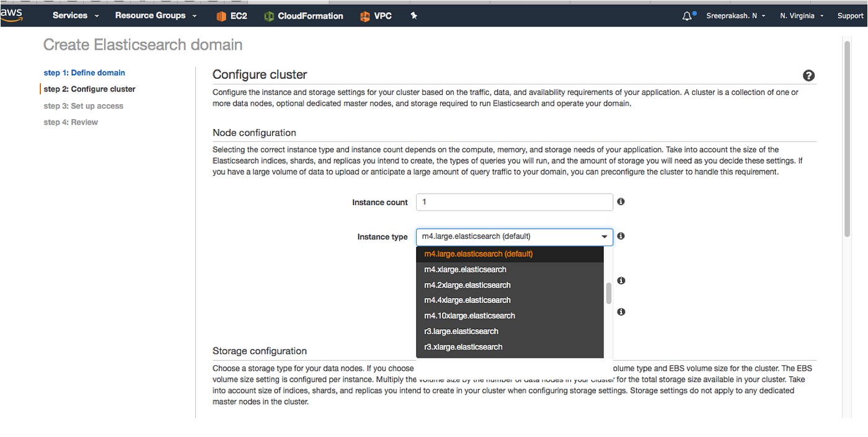Open the EC2 service shortcut
The height and width of the screenshot is (437, 868).
tap(231, 16)
